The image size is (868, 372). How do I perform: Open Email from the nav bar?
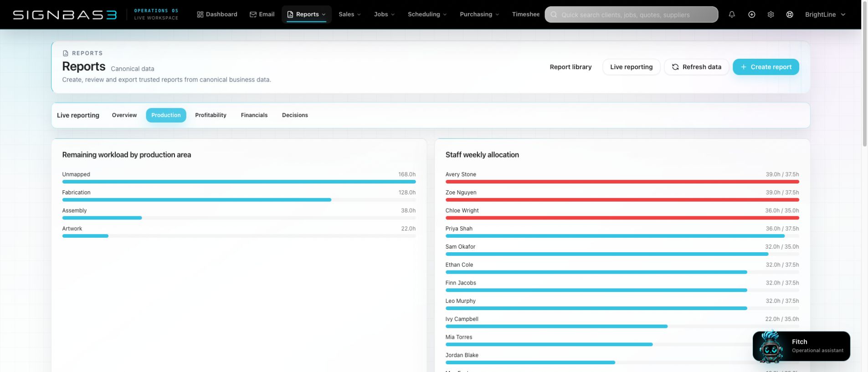coord(262,15)
